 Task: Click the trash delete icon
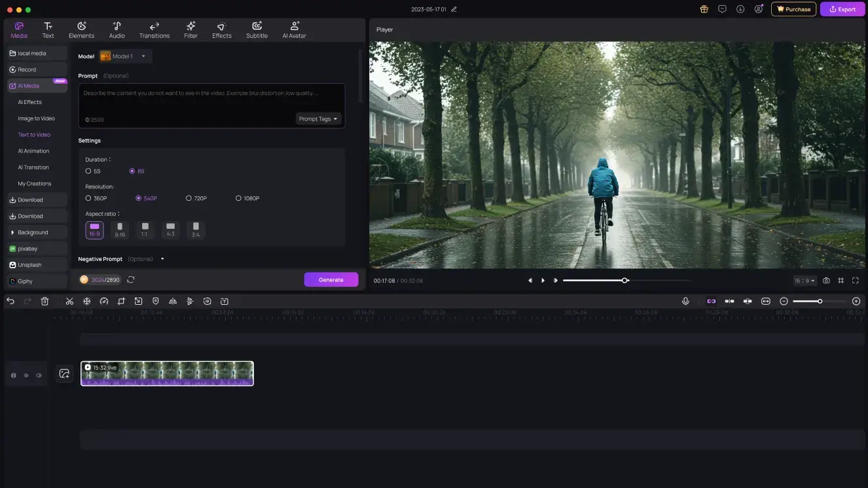point(45,302)
